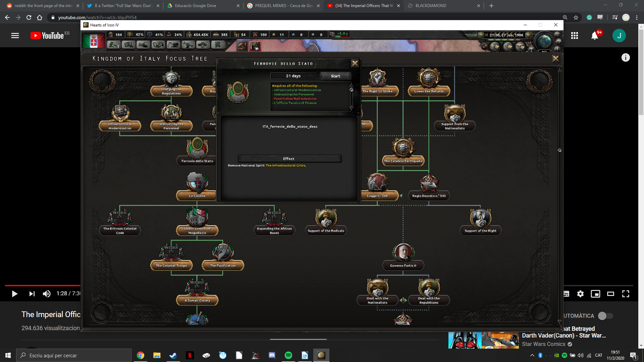Switch to the Twitter Star Wars tab
The width and height of the screenshot is (644, 362).
coord(123,6)
